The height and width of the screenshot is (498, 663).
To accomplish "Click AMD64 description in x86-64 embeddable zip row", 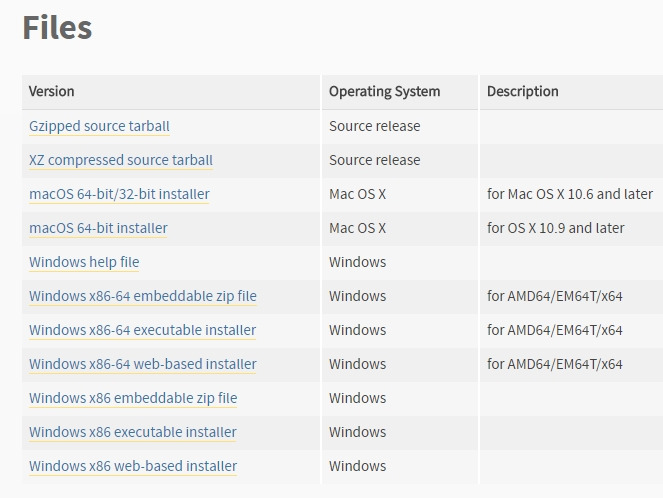I will (554, 296).
